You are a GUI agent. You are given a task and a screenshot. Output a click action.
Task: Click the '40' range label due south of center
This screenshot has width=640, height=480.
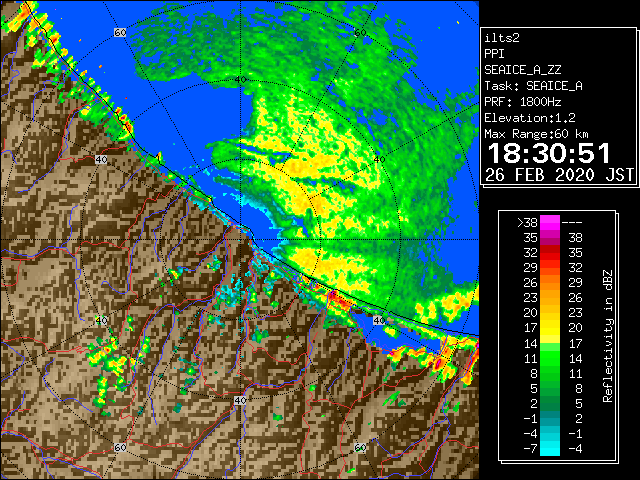(240, 400)
